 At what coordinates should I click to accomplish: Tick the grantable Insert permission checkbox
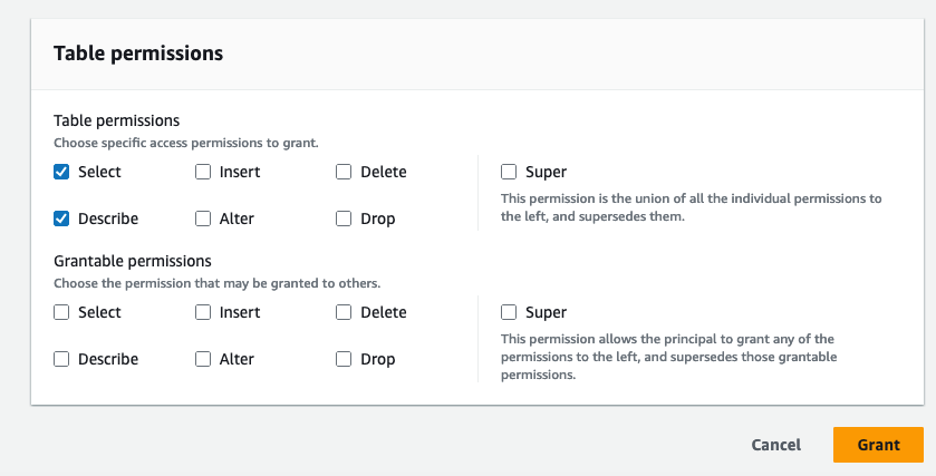click(203, 312)
